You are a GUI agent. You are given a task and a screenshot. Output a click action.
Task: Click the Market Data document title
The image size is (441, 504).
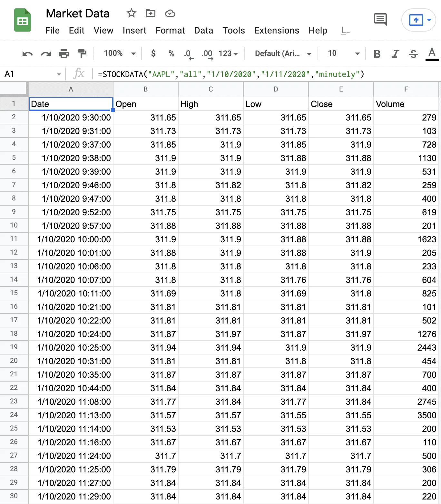[78, 14]
